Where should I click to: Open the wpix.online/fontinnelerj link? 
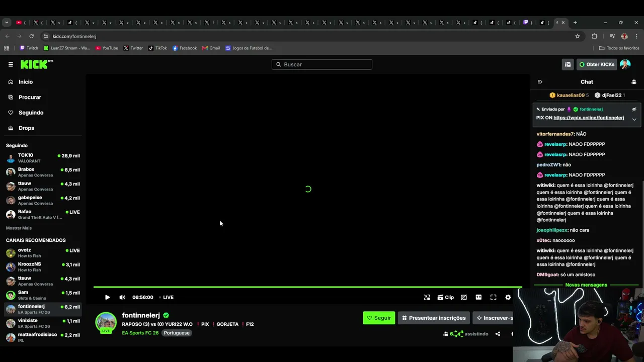(589, 118)
